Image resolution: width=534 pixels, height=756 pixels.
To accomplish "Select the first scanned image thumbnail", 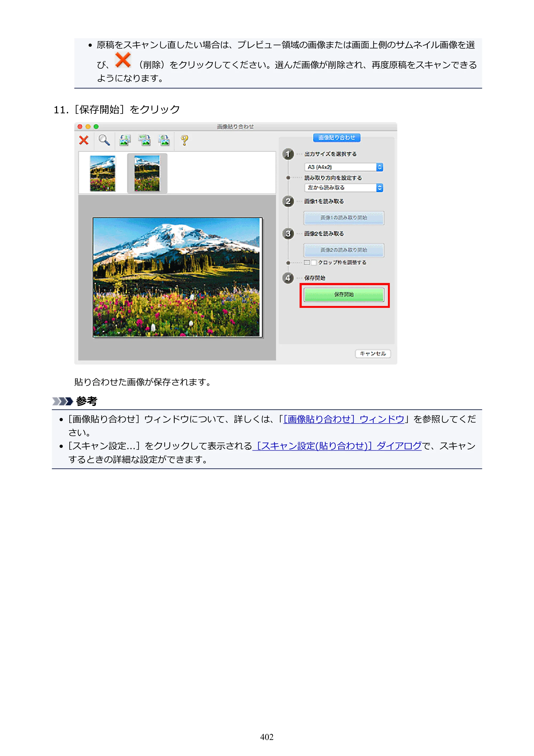I will [x=103, y=173].
